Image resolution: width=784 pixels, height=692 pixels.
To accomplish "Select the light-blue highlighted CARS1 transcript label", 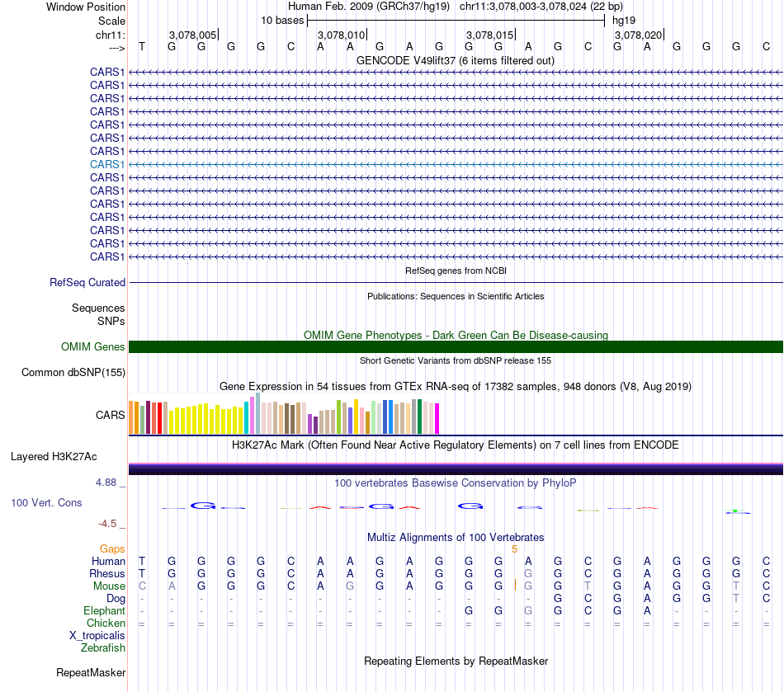I will coord(107,164).
